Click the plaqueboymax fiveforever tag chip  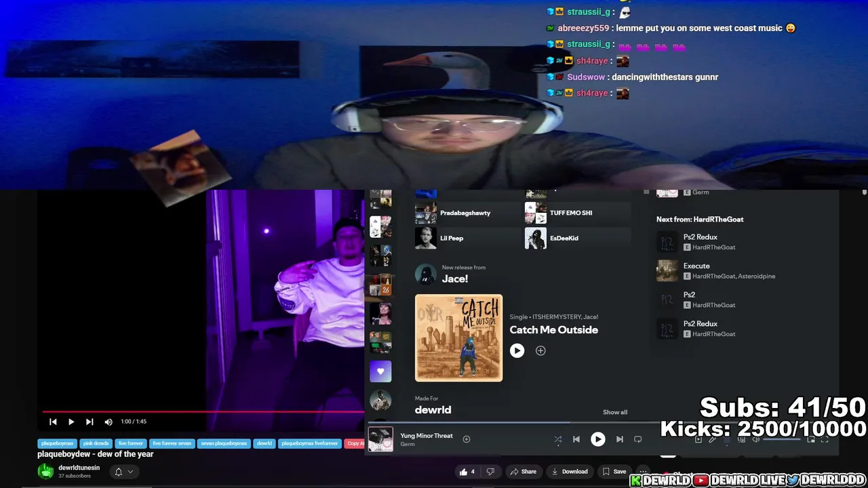(309, 443)
